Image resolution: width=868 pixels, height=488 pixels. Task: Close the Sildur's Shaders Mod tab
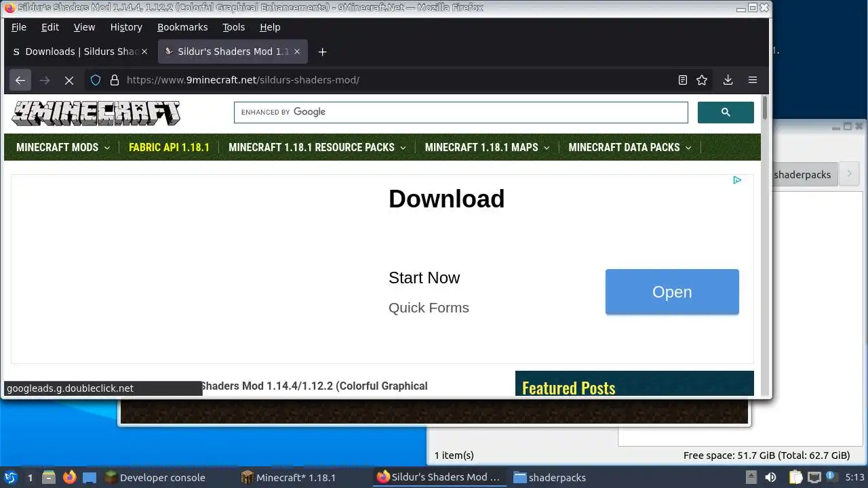297,52
